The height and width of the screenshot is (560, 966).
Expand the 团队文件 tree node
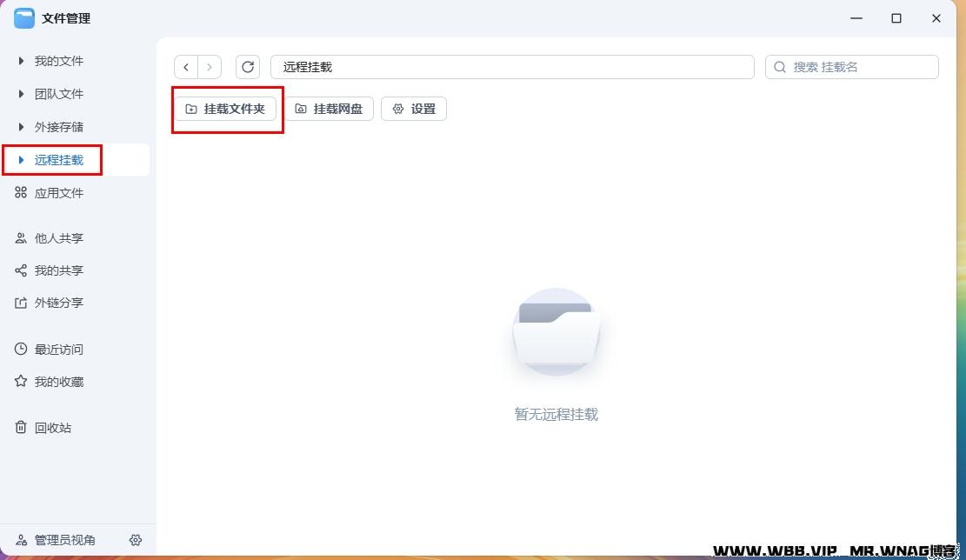[22, 94]
